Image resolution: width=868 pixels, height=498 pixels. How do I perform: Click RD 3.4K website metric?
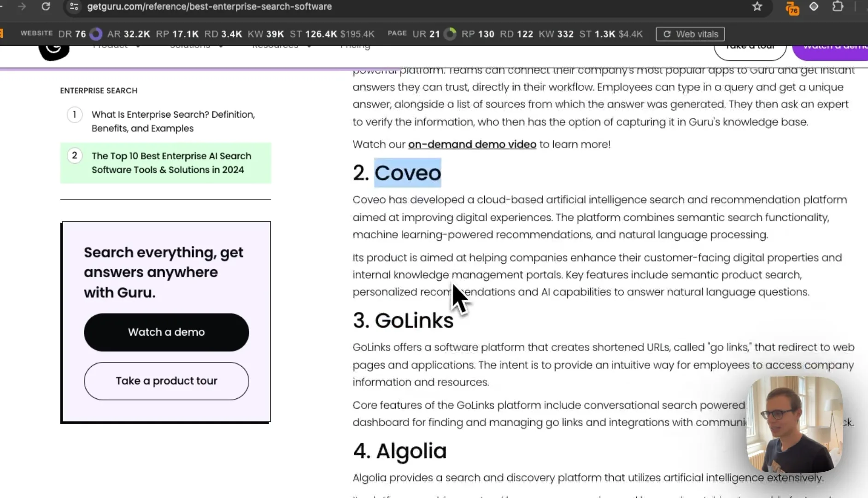(223, 34)
